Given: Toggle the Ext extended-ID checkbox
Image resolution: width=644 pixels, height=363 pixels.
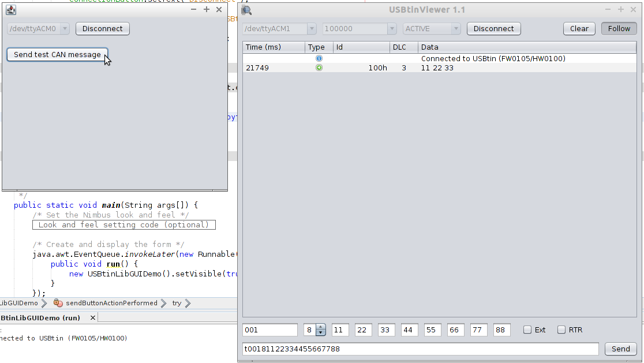Looking at the screenshot, I should point(527,330).
